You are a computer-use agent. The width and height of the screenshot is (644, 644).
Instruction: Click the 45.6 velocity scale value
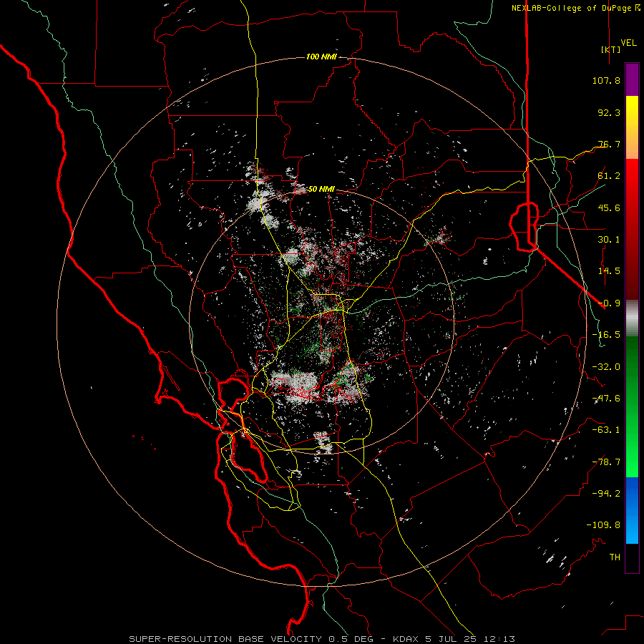click(x=609, y=208)
